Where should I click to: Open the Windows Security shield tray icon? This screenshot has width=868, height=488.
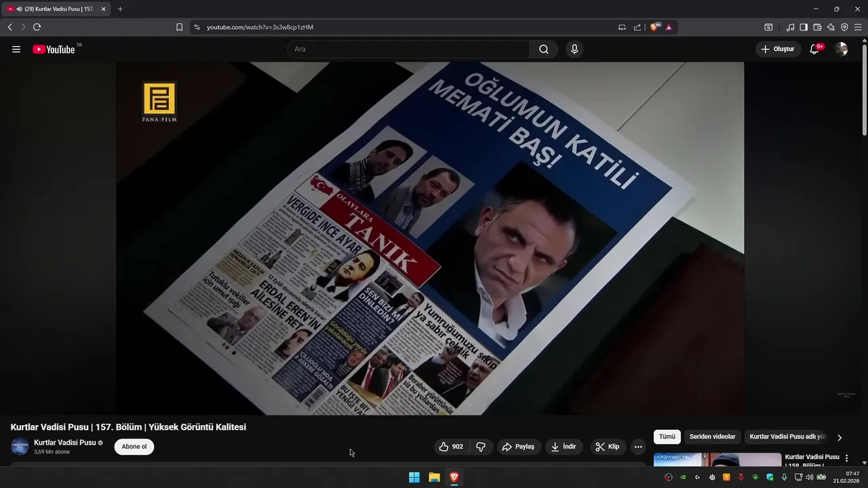coord(770,477)
